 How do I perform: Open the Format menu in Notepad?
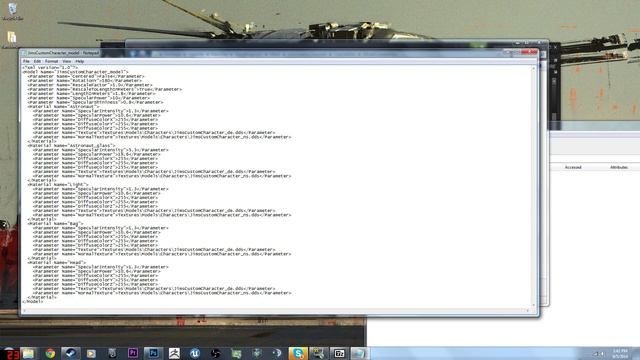tap(51, 61)
